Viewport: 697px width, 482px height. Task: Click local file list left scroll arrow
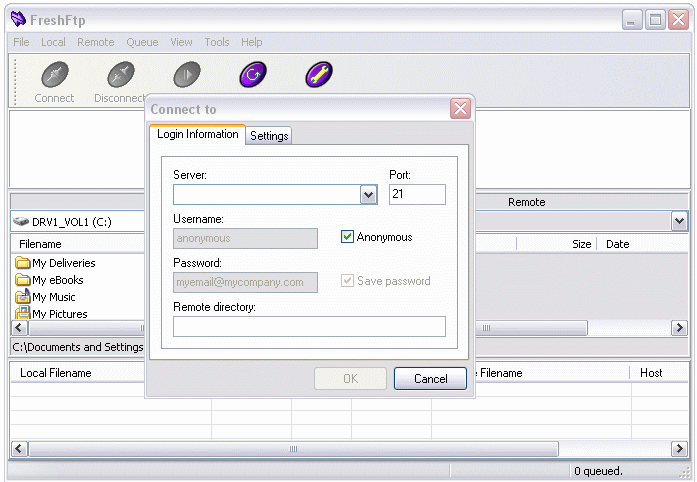pos(19,328)
